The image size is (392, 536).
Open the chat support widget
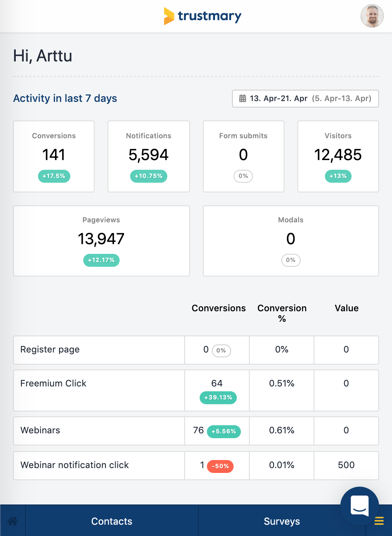tap(359, 505)
